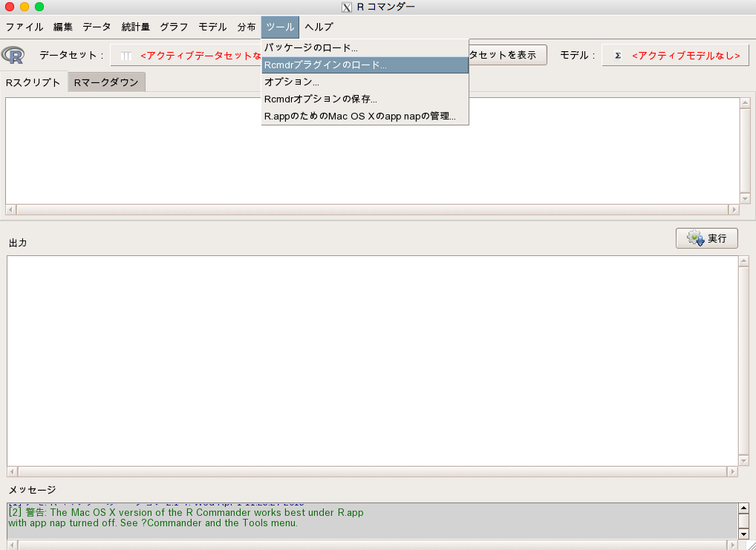Screen dimensions: 756x550
Task: Click messages pane scroll-up arrow
Action: [x=744, y=508]
